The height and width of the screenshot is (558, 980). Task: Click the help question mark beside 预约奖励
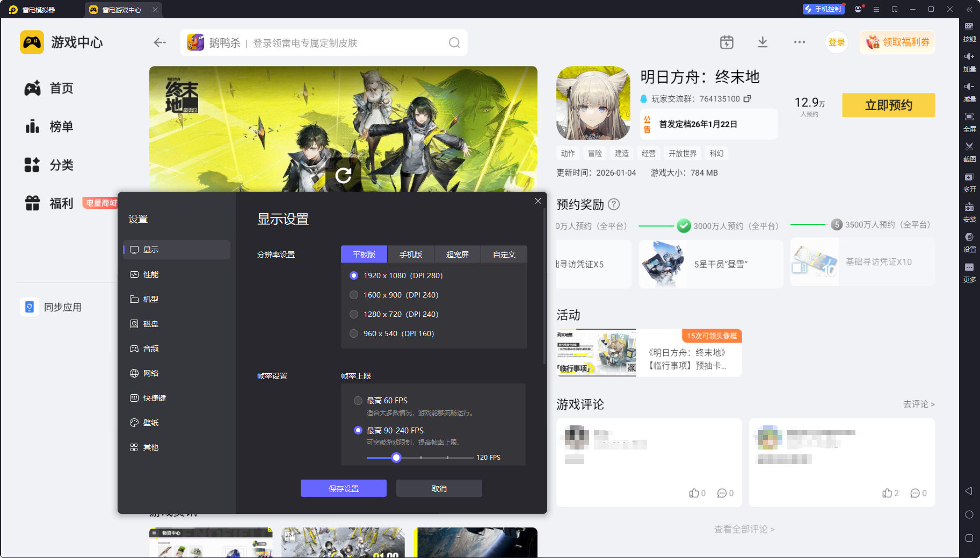point(614,205)
